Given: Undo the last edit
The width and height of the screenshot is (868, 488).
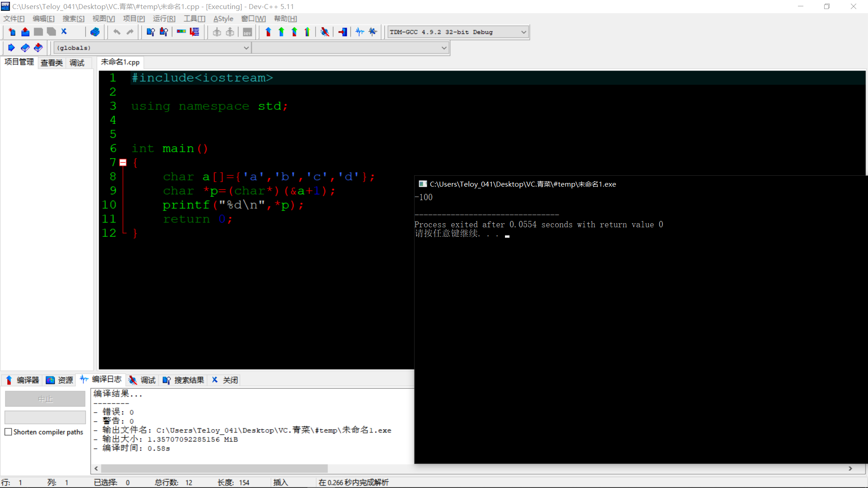Looking at the screenshot, I should (117, 32).
